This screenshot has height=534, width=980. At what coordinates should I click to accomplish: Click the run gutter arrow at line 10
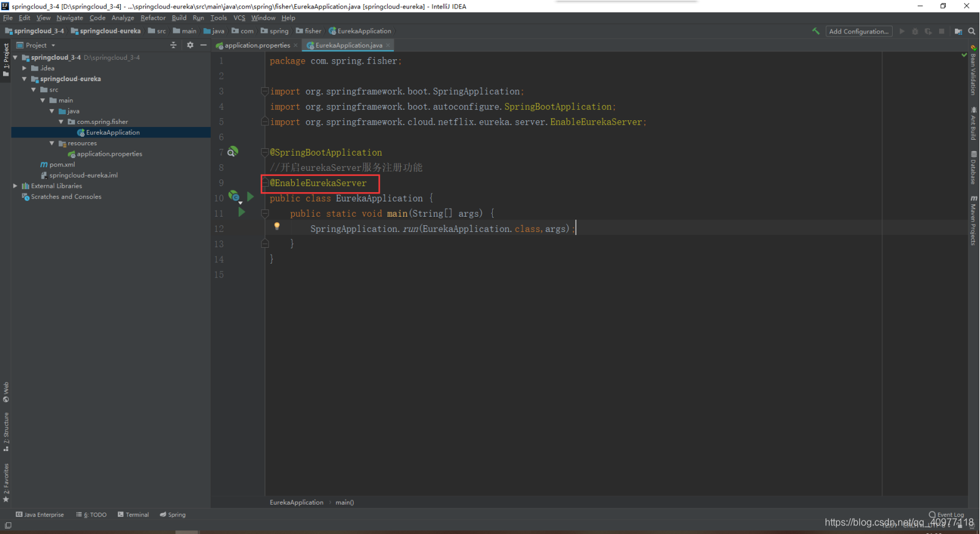click(250, 197)
